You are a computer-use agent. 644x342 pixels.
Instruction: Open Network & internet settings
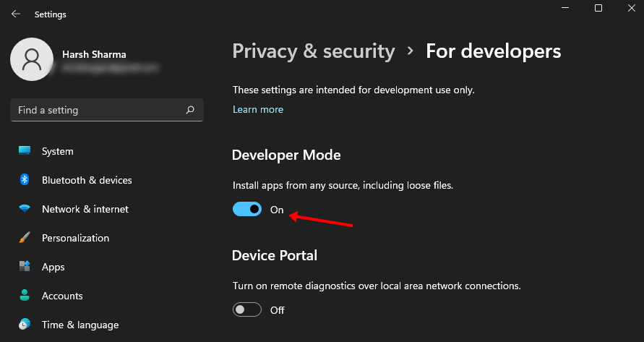pos(85,209)
